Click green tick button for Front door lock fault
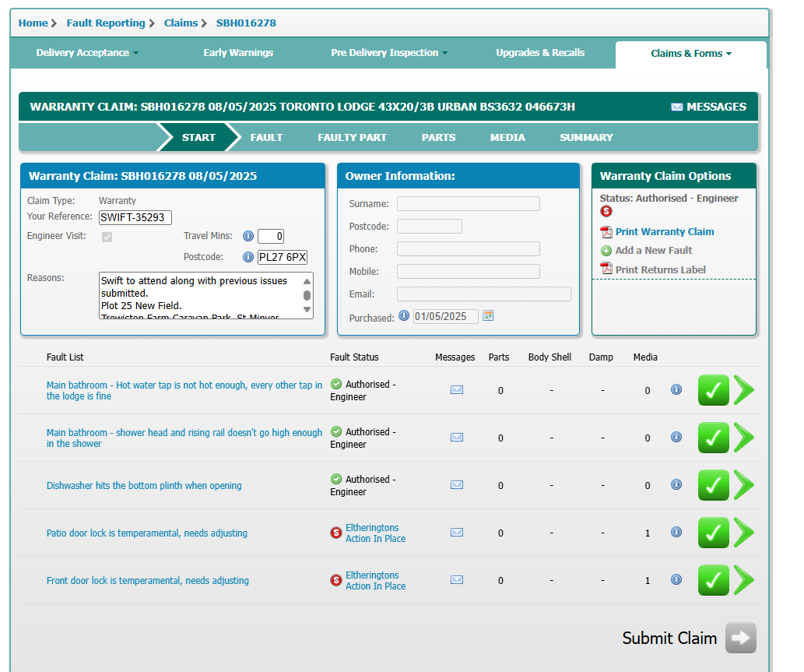The height and width of the screenshot is (672, 804). 713,580
